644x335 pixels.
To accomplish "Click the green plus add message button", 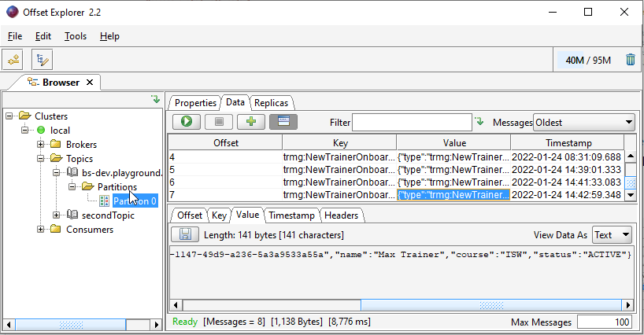I will coord(251,121).
